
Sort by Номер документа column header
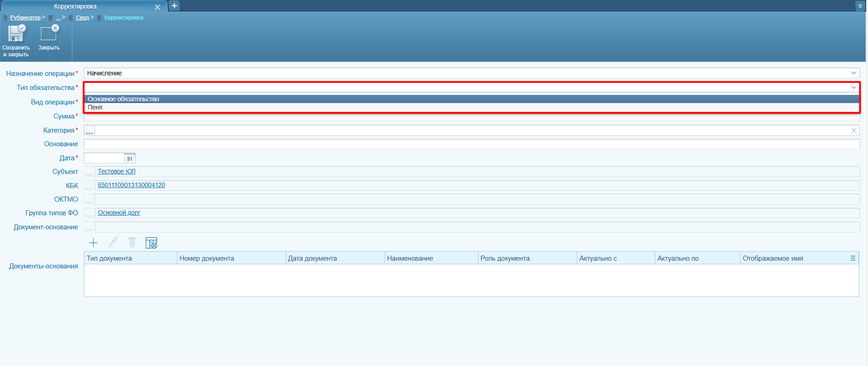click(231, 258)
